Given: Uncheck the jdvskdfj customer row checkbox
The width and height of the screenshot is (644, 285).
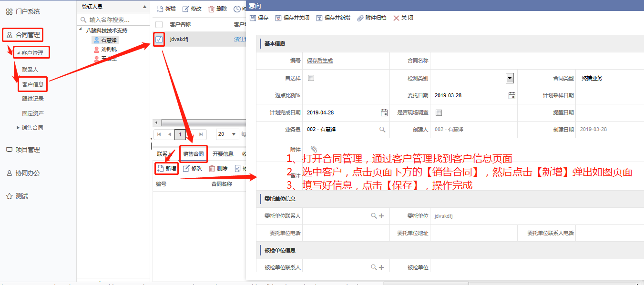Looking at the screenshot, I should pos(159,39).
